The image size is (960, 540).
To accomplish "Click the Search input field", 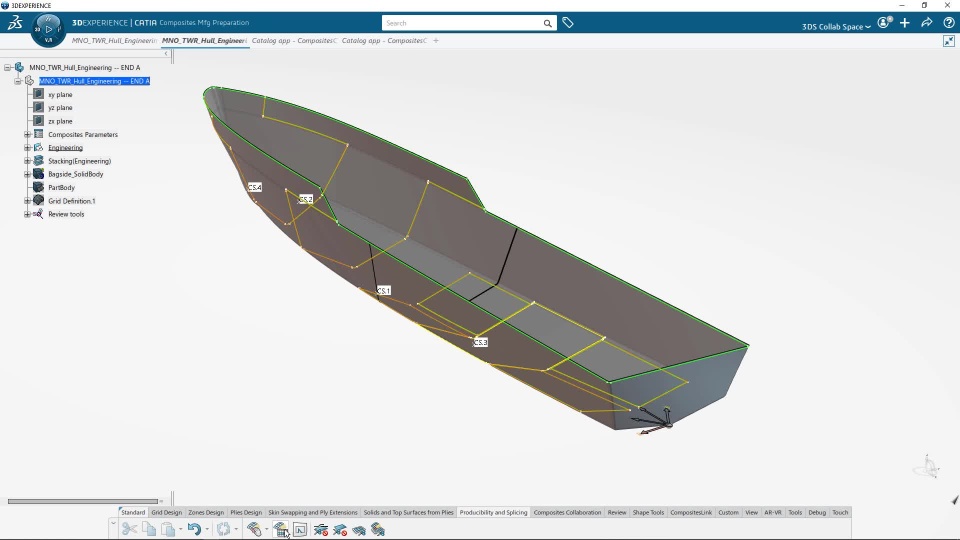I will pos(462,23).
